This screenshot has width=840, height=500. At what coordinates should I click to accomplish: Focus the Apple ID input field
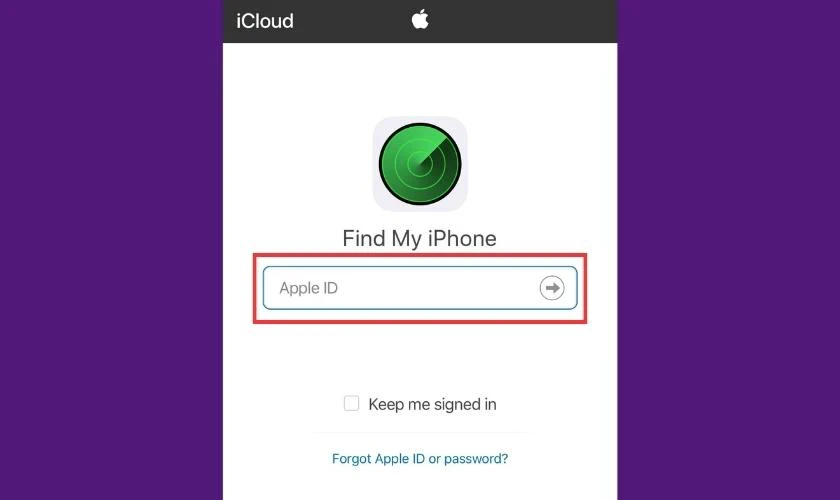pyautogui.click(x=420, y=288)
